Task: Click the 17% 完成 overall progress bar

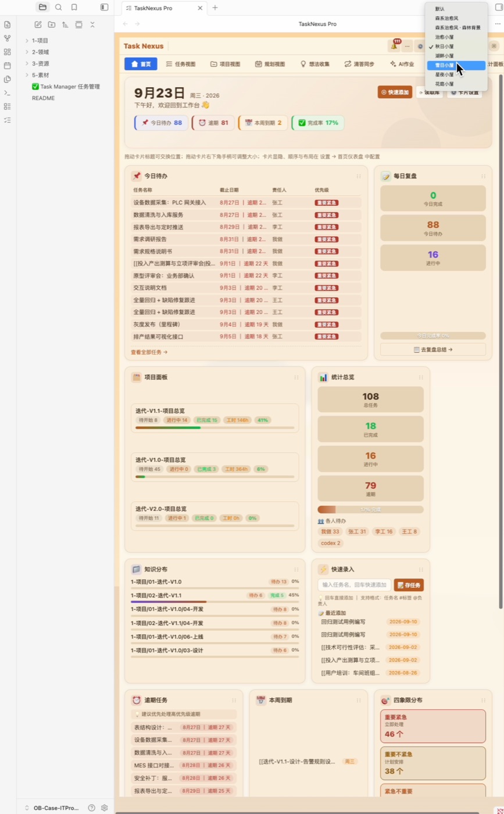Action: coord(370,509)
